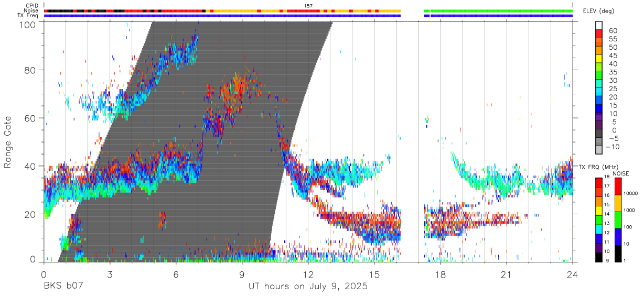Select the '6' tick label on the time axis
This screenshot has height=297, width=644.
pos(176,274)
